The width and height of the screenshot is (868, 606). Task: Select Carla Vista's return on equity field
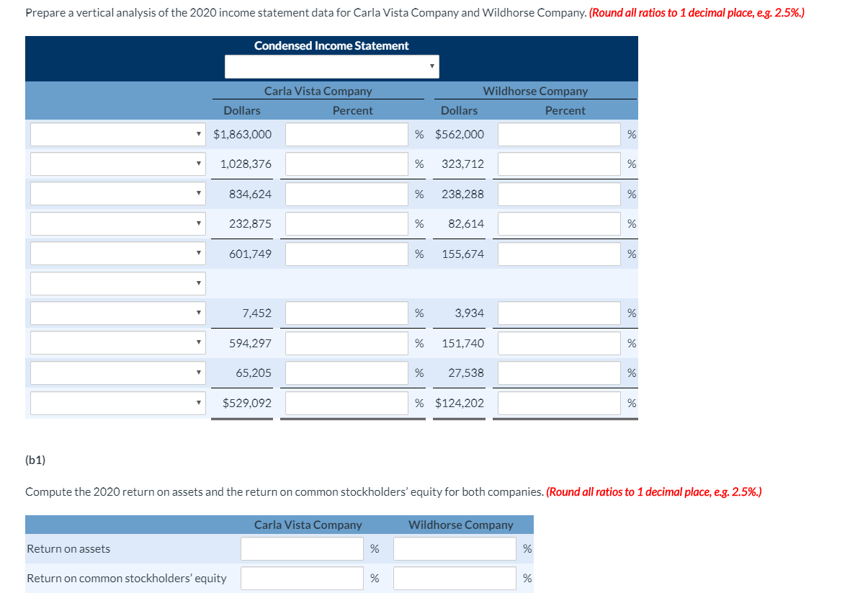coord(301,577)
